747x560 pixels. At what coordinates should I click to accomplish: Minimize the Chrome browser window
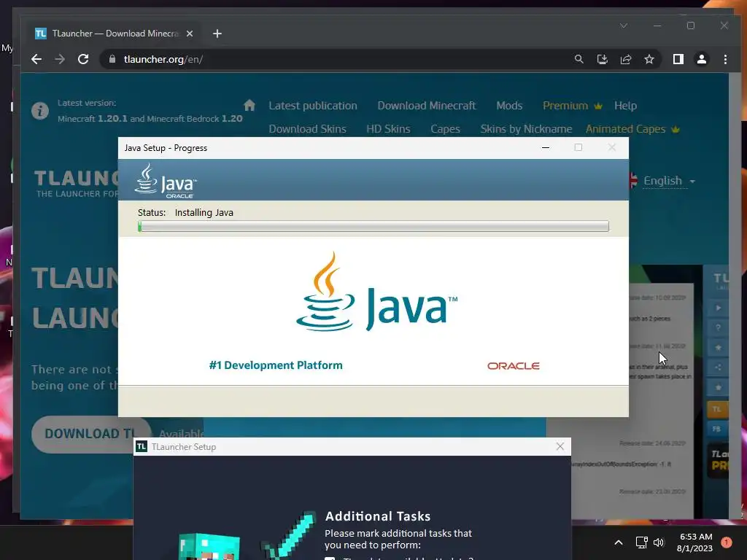657,26
